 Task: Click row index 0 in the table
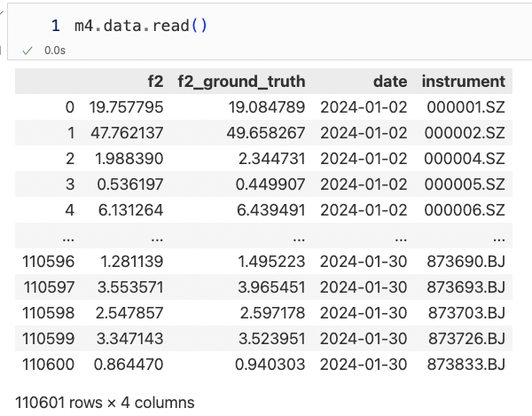click(70, 107)
